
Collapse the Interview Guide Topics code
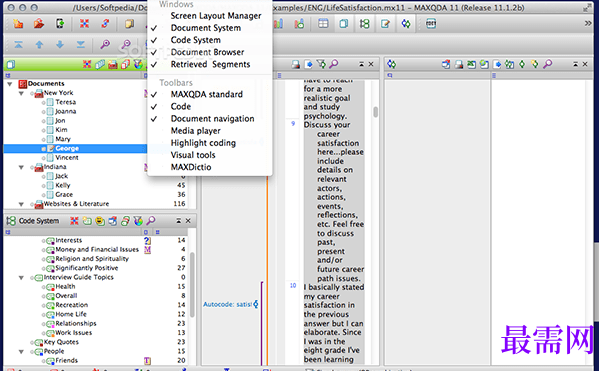(21, 278)
